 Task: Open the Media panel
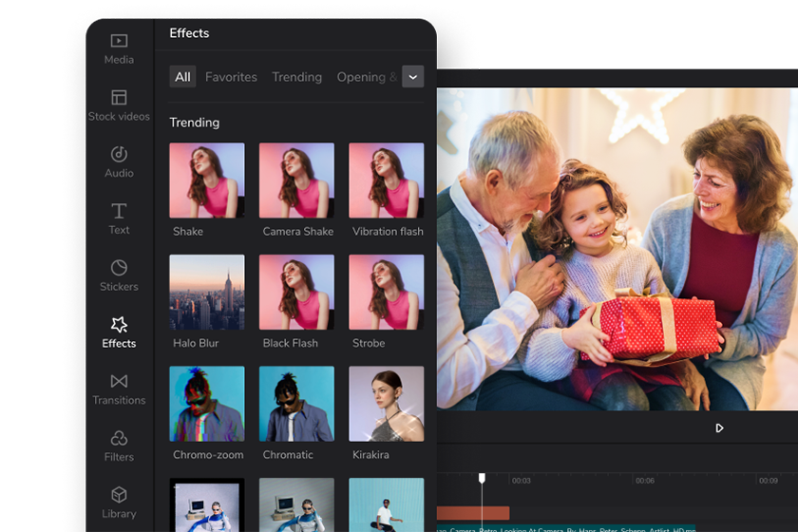pos(119,48)
